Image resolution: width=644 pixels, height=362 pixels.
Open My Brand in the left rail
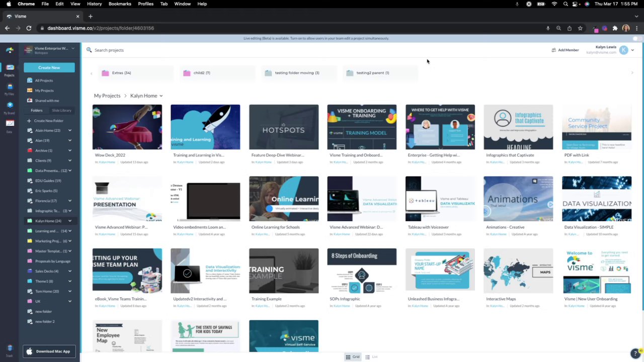click(x=10, y=108)
